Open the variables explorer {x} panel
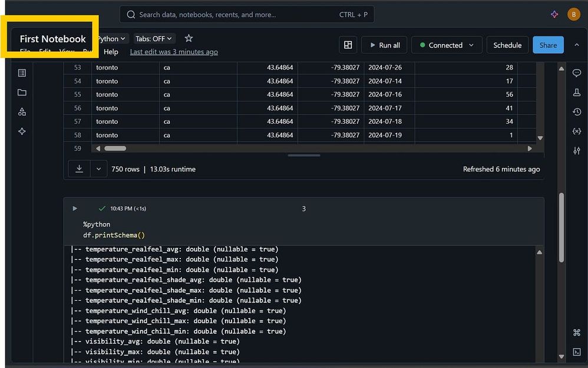This screenshot has width=588, height=368. pyautogui.click(x=577, y=131)
